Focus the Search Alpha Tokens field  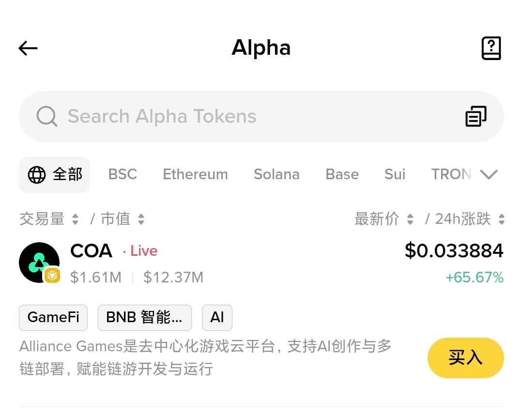tap(242, 116)
